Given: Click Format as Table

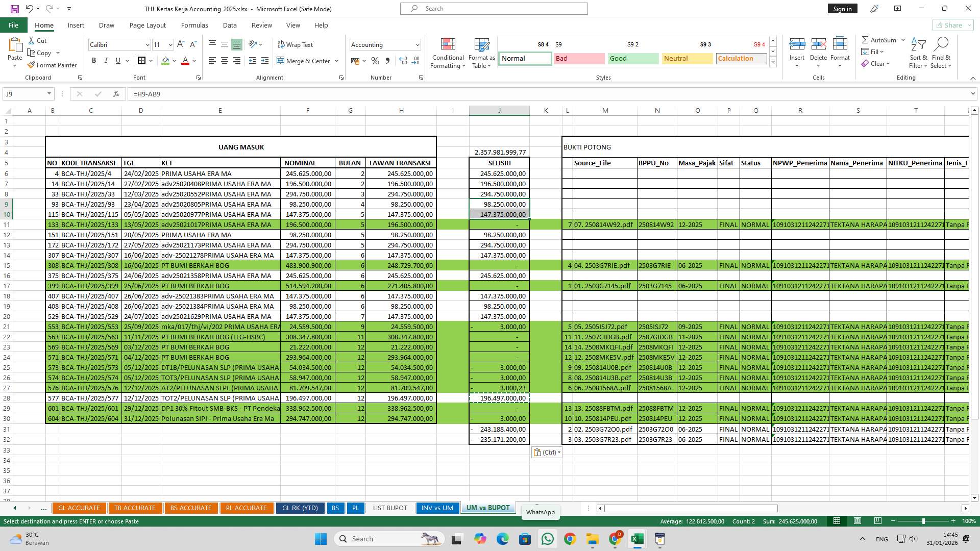Looking at the screenshot, I should coord(481,53).
